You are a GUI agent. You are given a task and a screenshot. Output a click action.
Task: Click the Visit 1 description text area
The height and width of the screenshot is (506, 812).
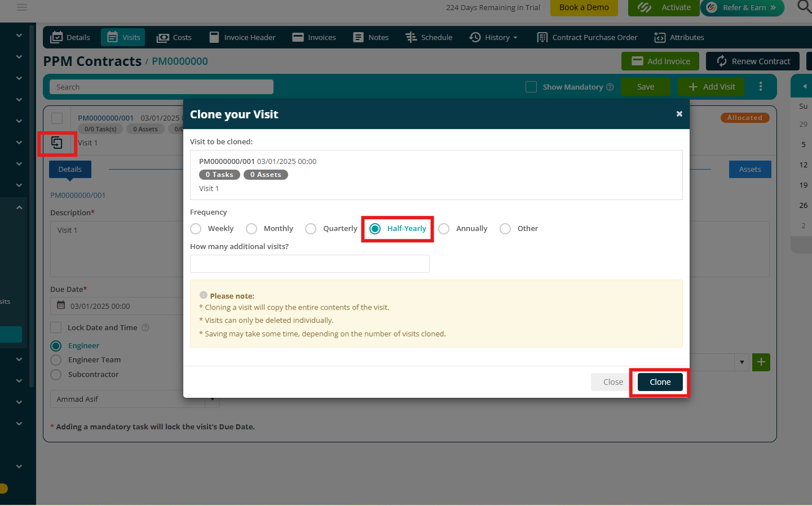point(117,248)
